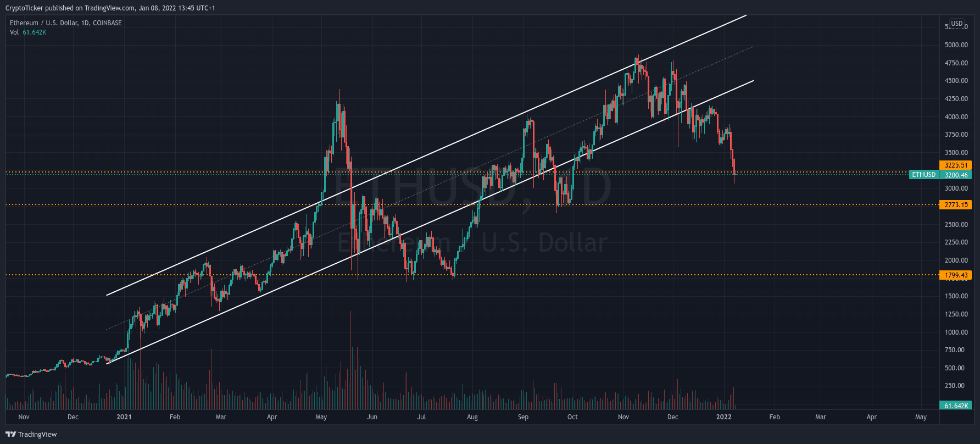
Task: Click the 4000.00 tick on price axis
Action: 956,117
